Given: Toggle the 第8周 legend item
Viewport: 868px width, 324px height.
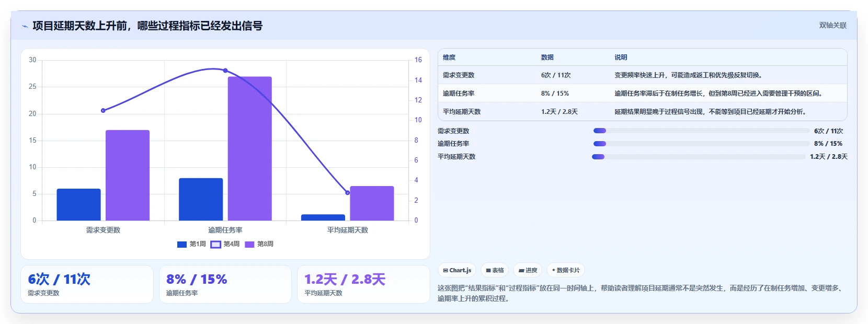Looking at the screenshot, I should click(x=259, y=244).
